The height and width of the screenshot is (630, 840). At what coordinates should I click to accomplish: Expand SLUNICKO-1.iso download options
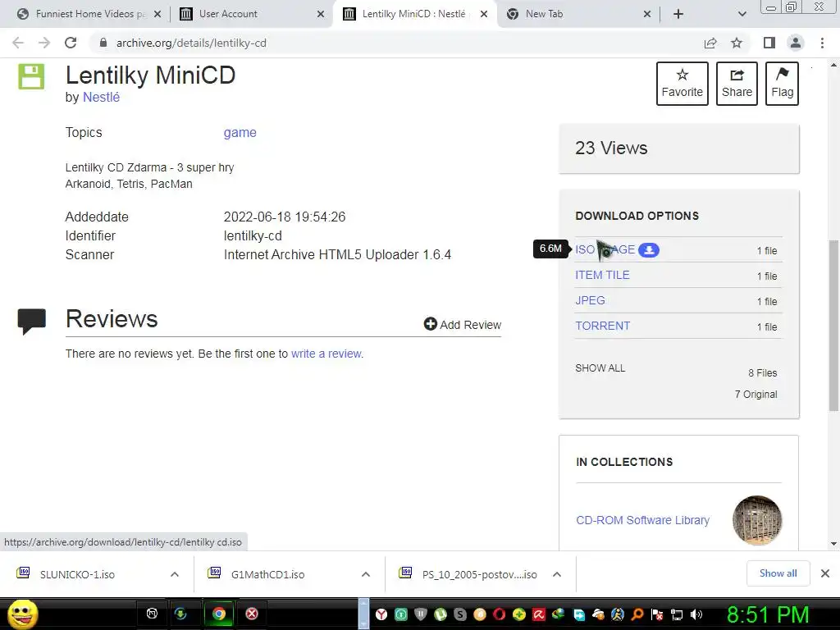(175, 574)
